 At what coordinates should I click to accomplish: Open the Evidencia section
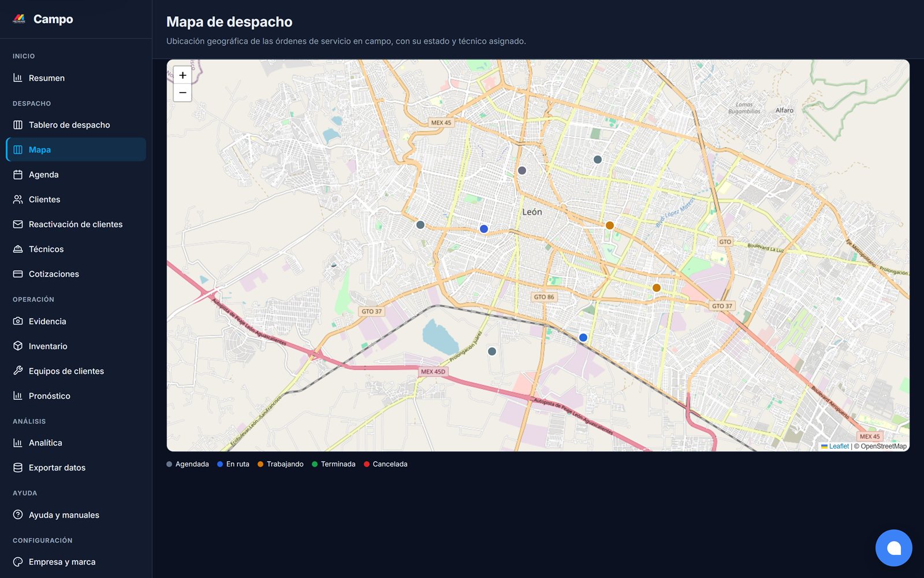pos(76,321)
